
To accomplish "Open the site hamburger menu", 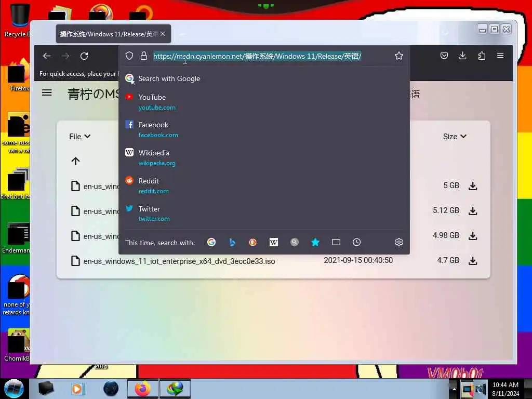I will click(x=47, y=92).
